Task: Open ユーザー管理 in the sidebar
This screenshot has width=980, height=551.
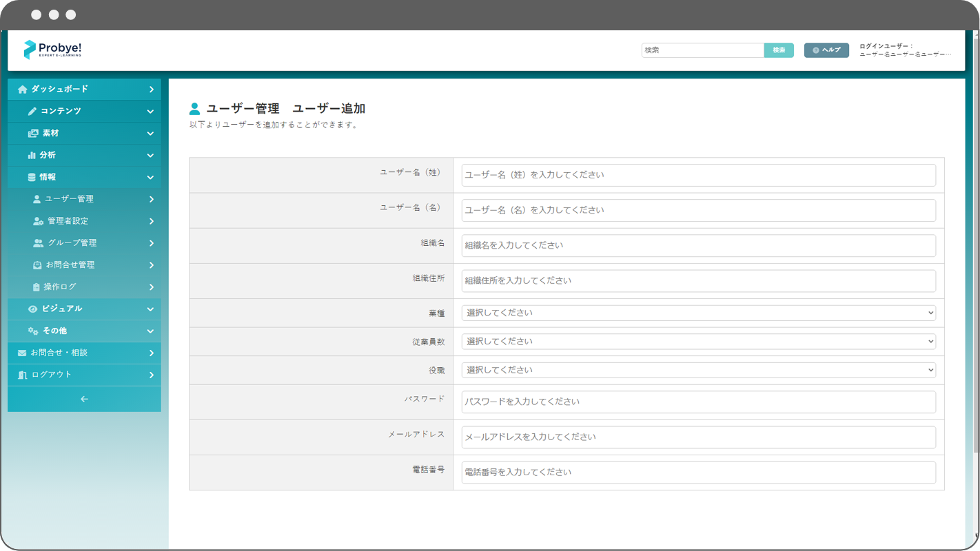Action: click(69, 199)
